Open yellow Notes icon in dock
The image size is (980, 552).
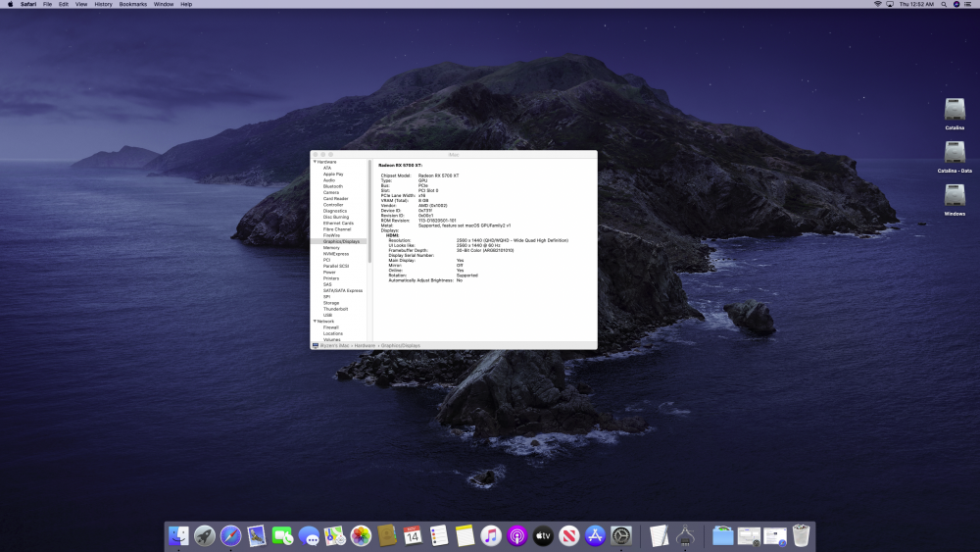[465, 535]
